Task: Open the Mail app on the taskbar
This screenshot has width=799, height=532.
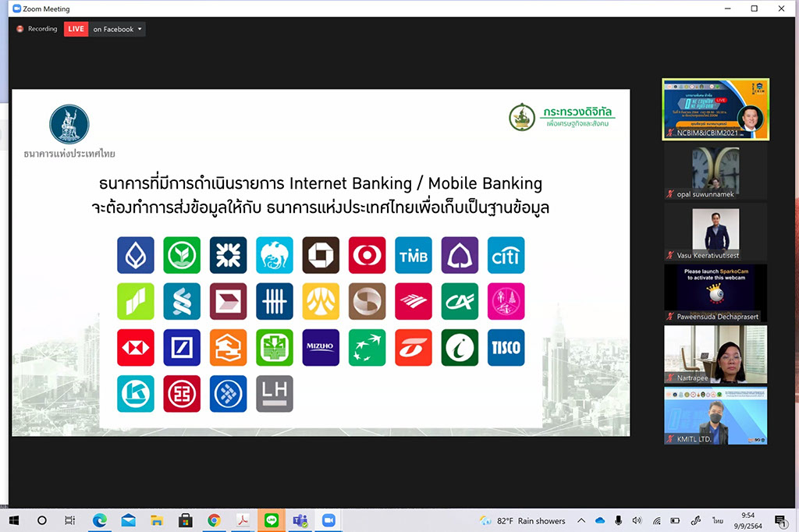Action: click(129, 520)
